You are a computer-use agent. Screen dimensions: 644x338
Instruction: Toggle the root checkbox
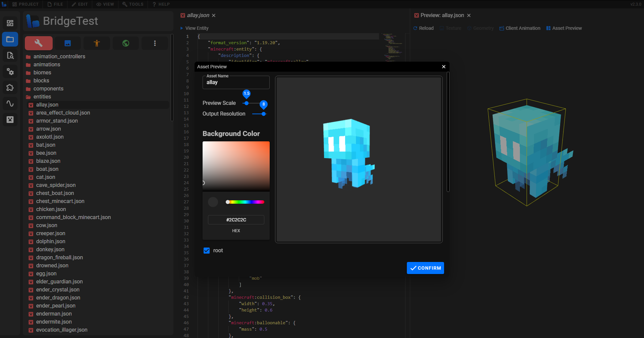[x=207, y=251]
